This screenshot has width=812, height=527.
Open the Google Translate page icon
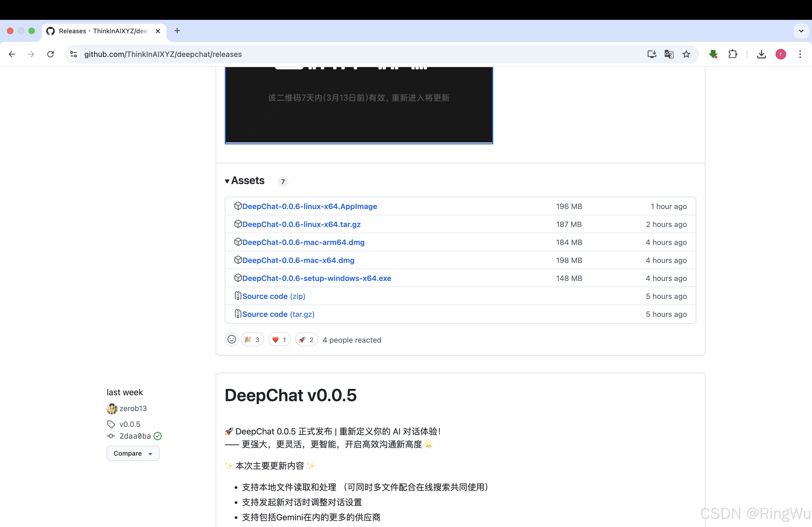(x=669, y=54)
